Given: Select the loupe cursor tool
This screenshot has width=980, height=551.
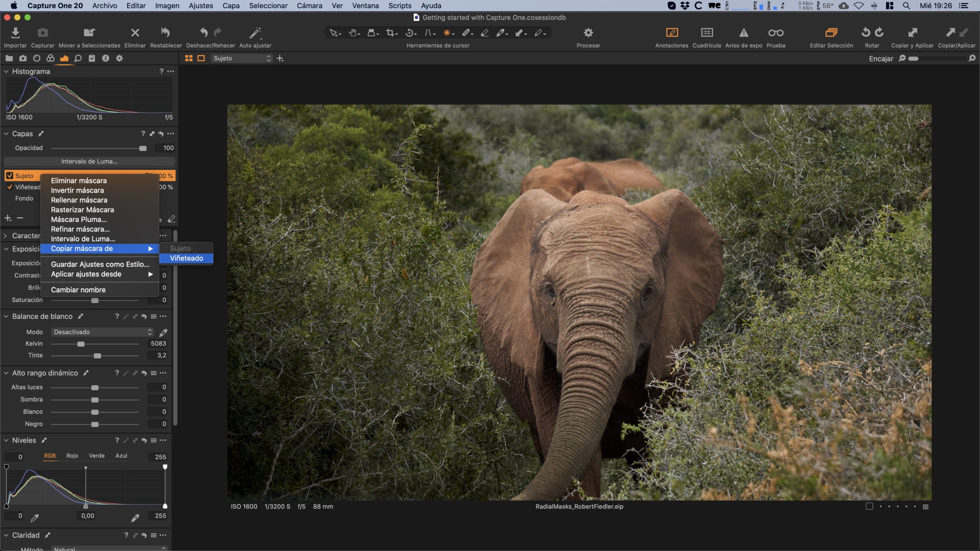Looking at the screenshot, I should 372,33.
